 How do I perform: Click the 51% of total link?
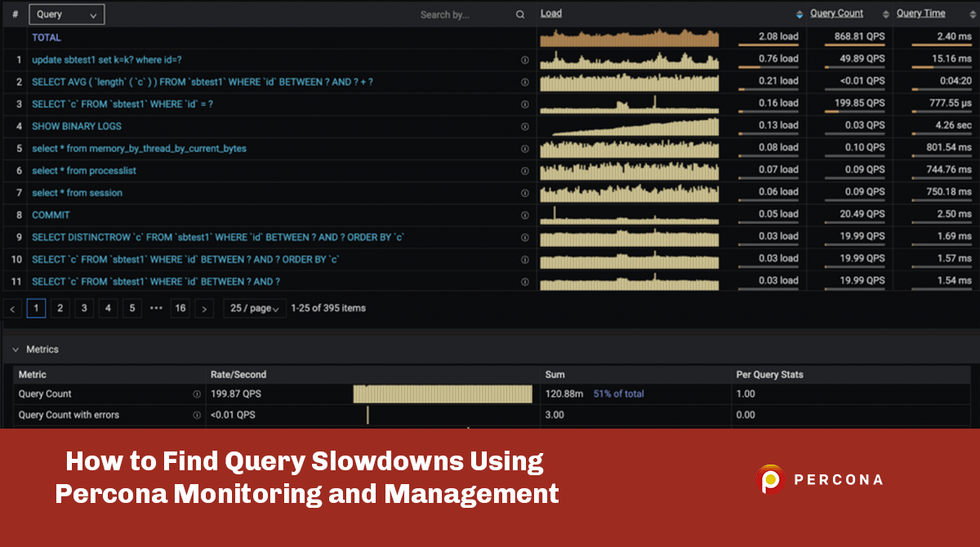618,394
